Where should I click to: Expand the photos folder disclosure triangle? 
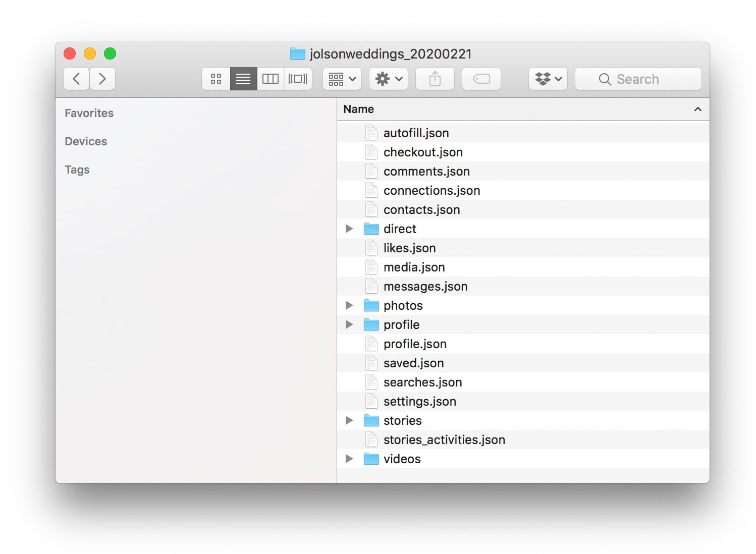pos(349,305)
